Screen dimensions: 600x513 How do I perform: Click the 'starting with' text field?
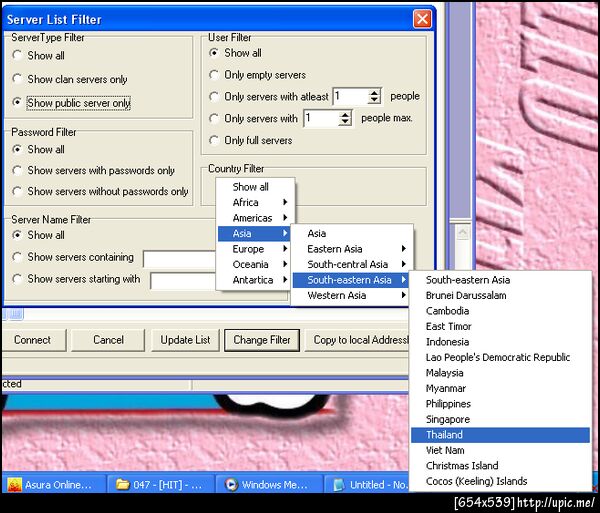click(183, 281)
